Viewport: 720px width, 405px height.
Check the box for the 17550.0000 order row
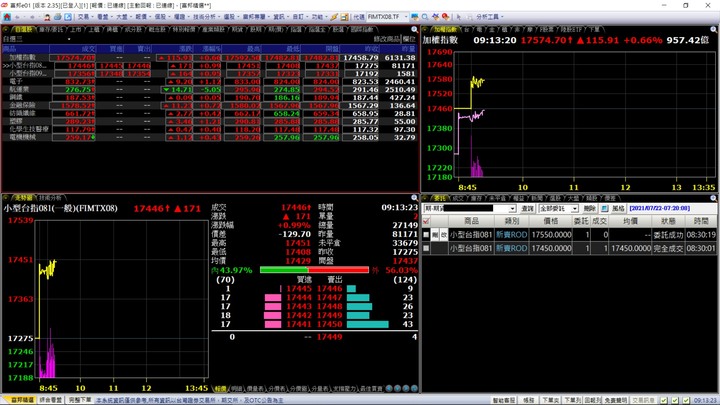[x=426, y=235]
